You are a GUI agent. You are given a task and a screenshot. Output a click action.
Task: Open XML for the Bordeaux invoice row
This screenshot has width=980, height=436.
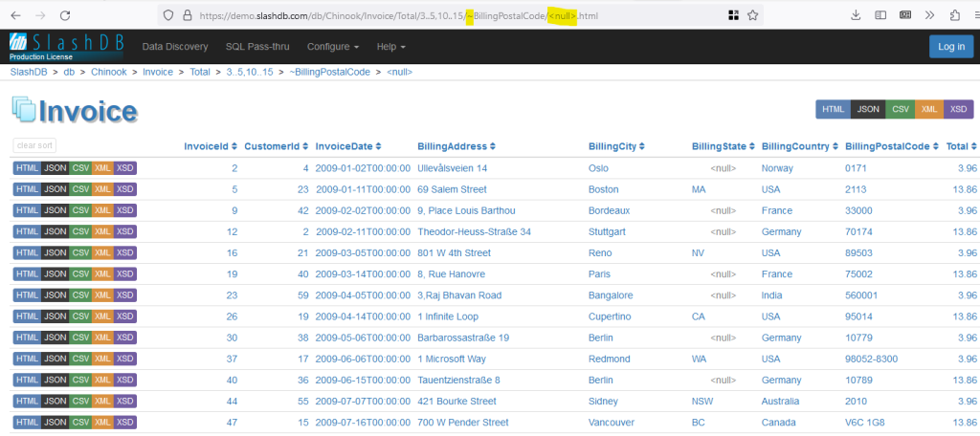coord(102,210)
